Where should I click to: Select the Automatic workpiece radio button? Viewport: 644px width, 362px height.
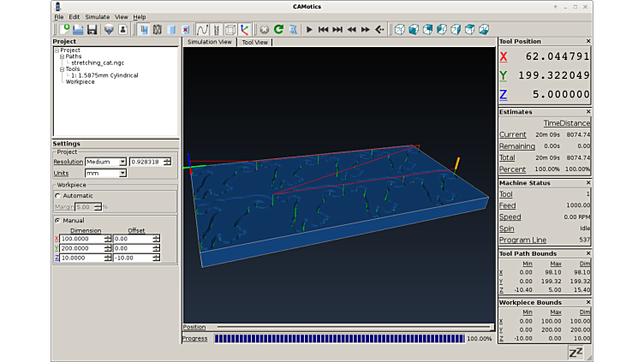[57, 195]
